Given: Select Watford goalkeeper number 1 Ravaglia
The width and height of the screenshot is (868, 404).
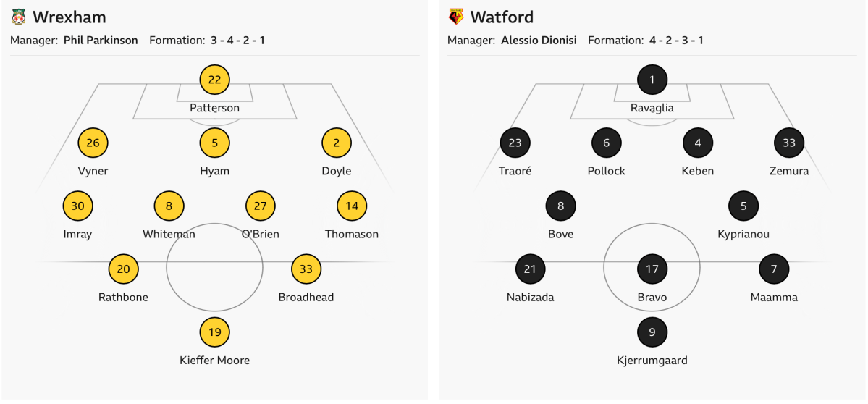Looking at the screenshot, I should 652,80.
